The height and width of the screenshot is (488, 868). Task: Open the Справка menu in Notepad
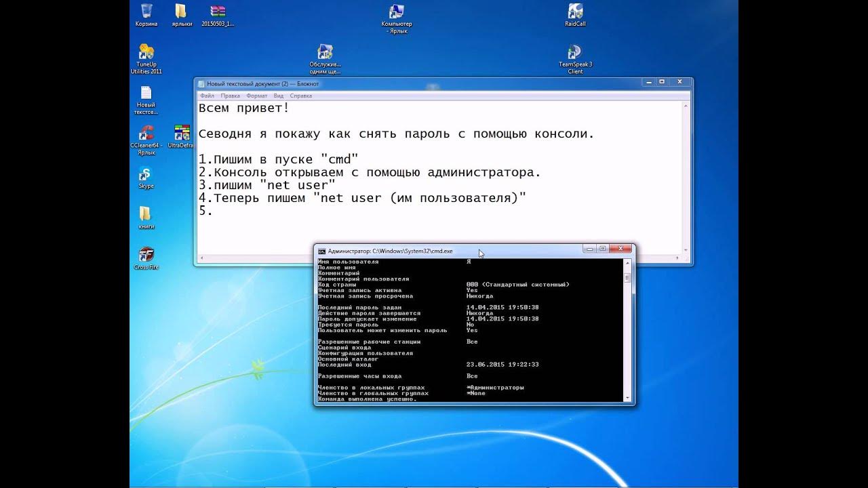(300, 96)
